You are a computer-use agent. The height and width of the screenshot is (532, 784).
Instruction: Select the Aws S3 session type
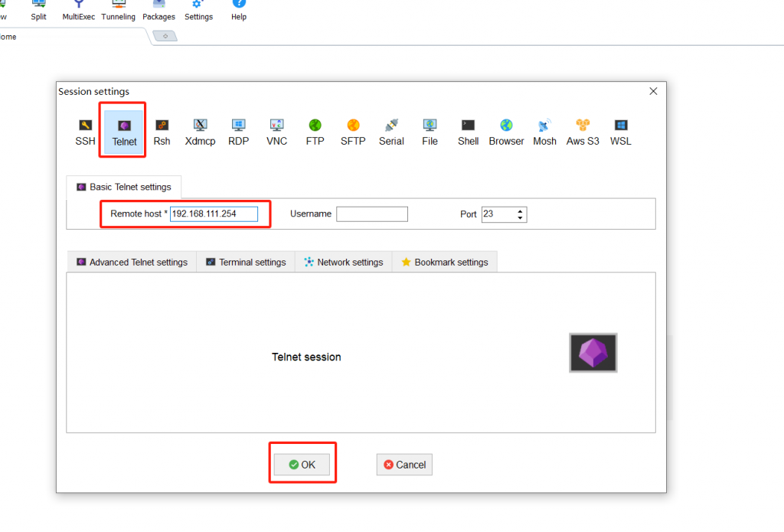(583, 132)
